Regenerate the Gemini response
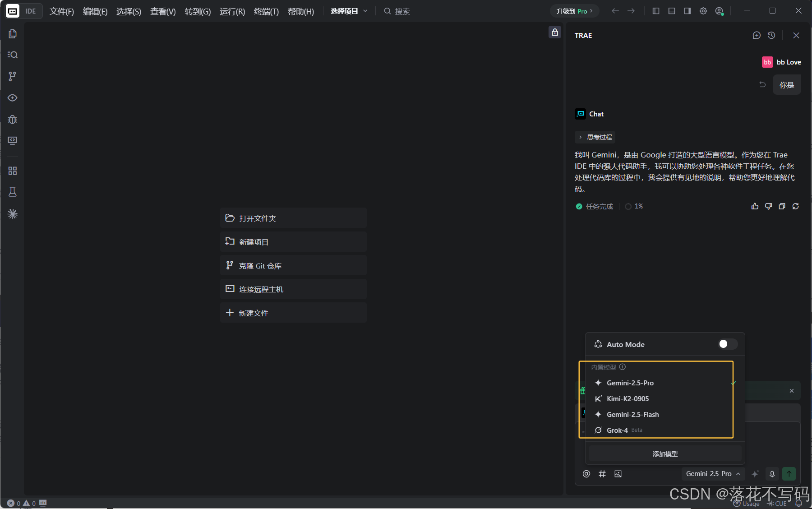The height and width of the screenshot is (509, 812). pos(795,206)
